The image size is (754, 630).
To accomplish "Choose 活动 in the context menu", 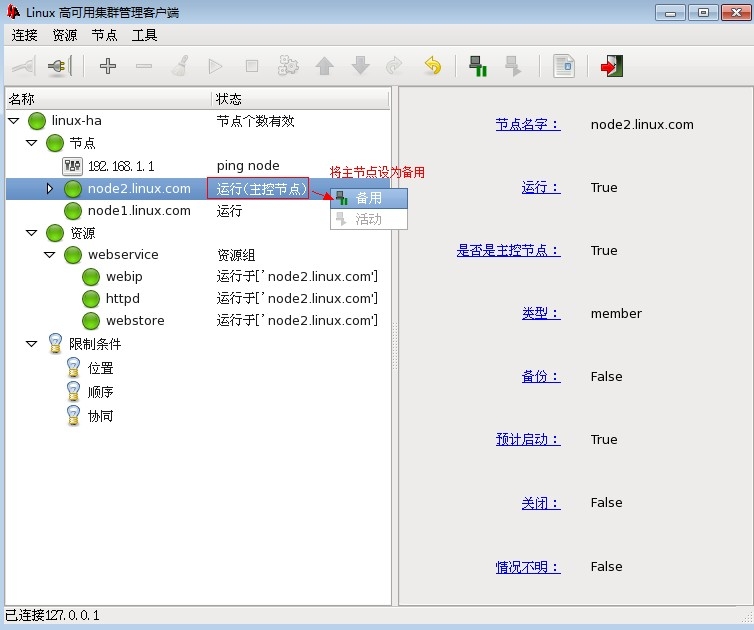I will click(x=369, y=219).
